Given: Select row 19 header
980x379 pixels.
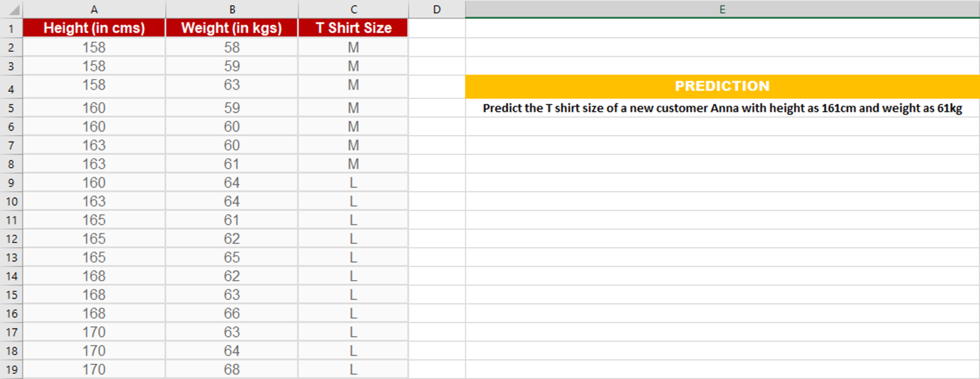Looking at the screenshot, I should pyautogui.click(x=11, y=369).
